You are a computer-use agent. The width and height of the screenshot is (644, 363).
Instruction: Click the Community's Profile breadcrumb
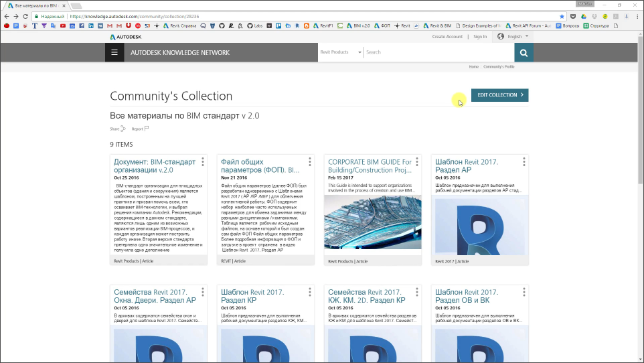(x=499, y=66)
